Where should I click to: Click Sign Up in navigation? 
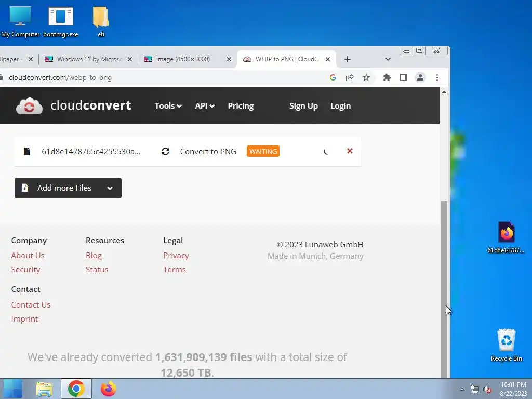(x=303, y=106)
